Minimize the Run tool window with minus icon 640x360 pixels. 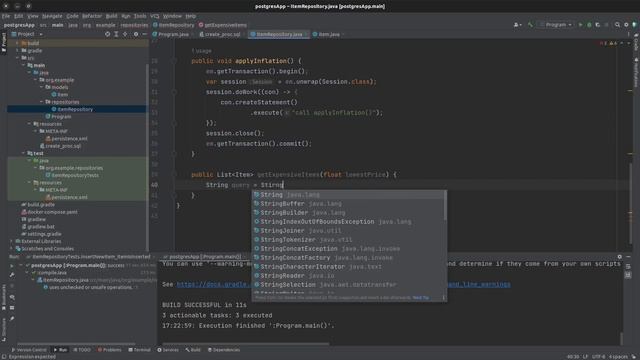[628, 257]
